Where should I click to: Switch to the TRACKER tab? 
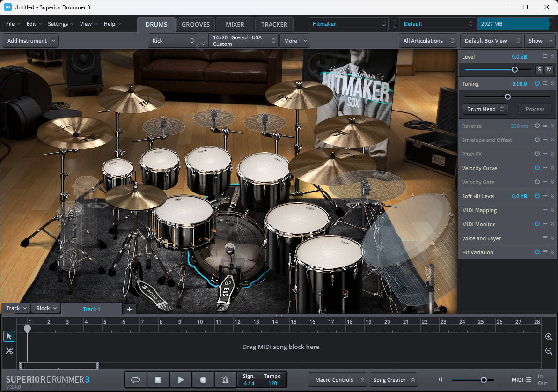point(274,24)
